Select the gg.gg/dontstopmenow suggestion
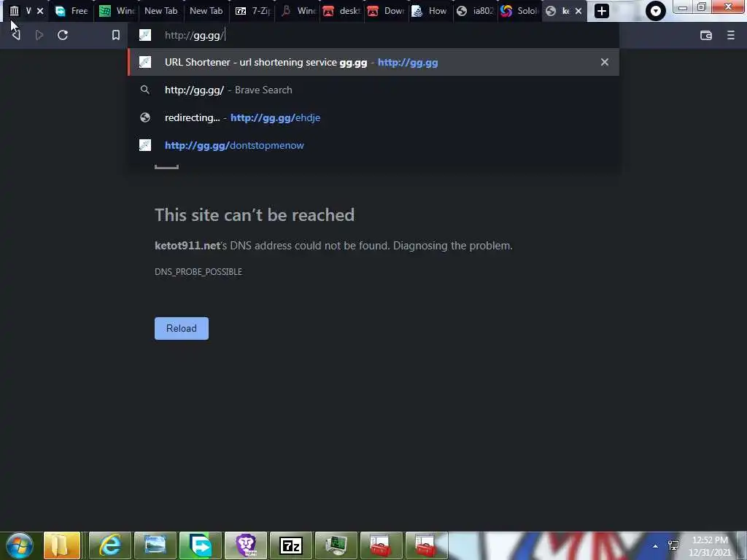Image resolution: width=747 pixels, height=560 pixels. [x=373, y=145]
